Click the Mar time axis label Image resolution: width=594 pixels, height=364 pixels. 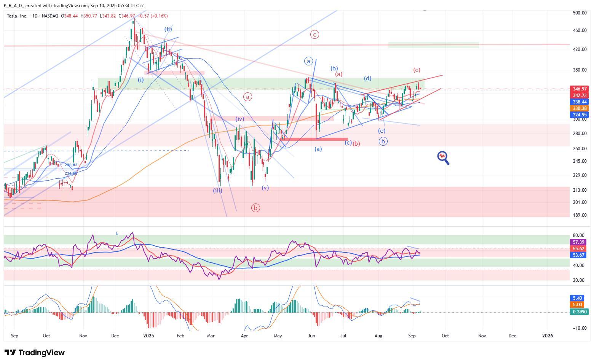click(x=211, y=336)
